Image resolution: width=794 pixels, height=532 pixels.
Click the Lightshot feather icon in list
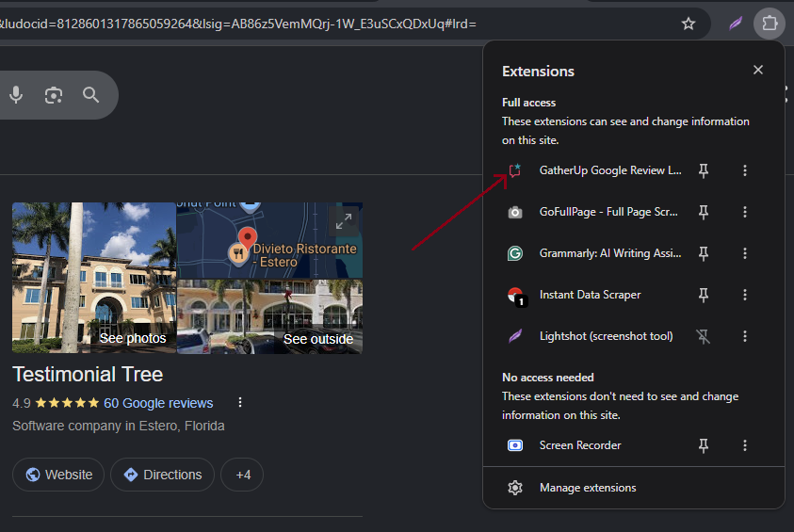[515, 336]
